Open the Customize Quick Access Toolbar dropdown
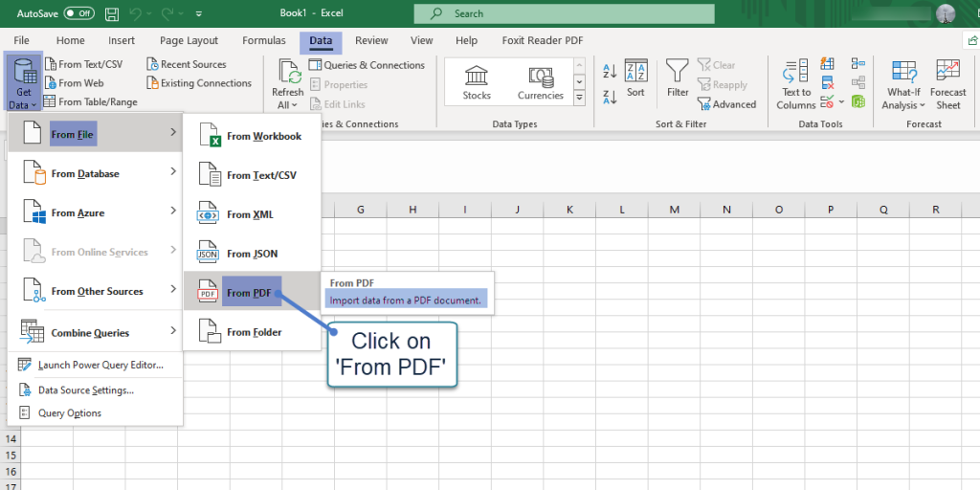Viewport: 980px width, 490px height. pos(199,13)
